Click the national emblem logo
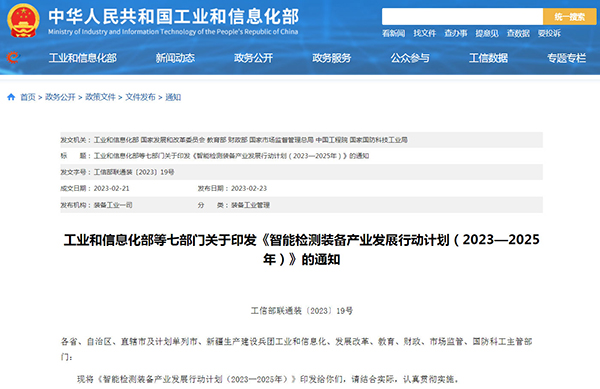This screenshot has height=389, width=600. [x=23, y=20]
